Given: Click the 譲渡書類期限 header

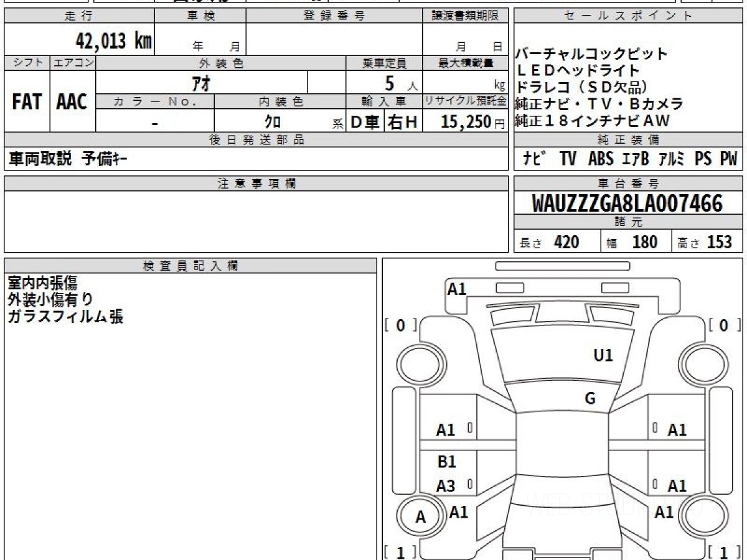Looking at the screenshot, I should click(465, 16).
